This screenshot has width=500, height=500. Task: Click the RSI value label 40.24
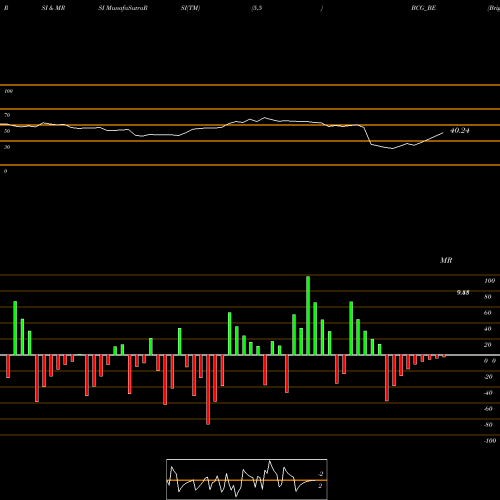tap(459, 131)
